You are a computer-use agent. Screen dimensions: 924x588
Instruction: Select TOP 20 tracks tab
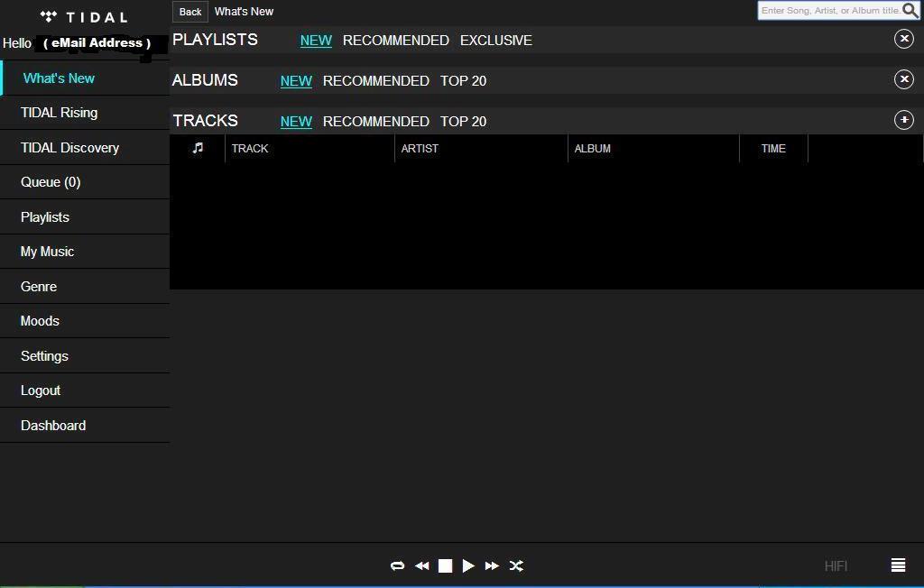coord(463,122)
